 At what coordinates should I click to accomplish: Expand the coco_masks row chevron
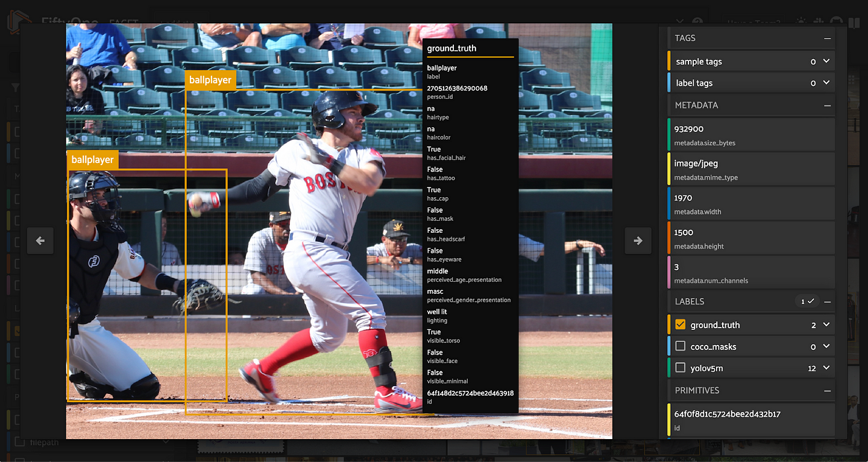click(826, 346)
